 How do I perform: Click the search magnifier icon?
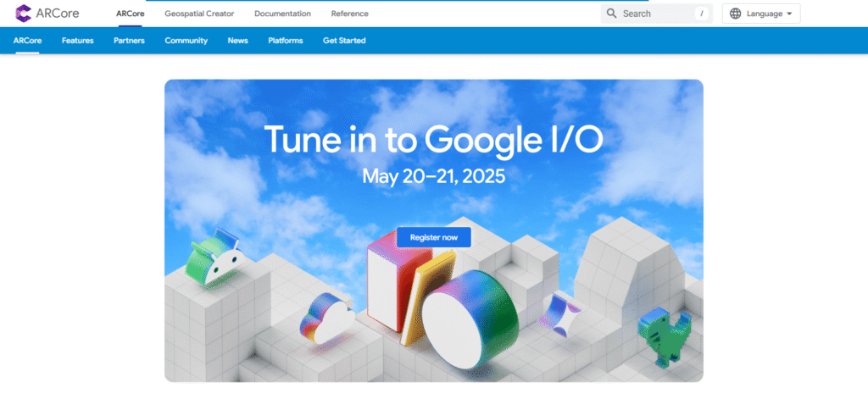tap(611, 14)
